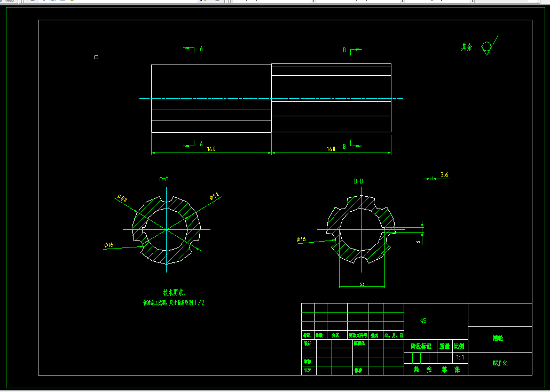Select the 批准 label in title block
This screenshot has width=550, height=392.
pos(358,370)
